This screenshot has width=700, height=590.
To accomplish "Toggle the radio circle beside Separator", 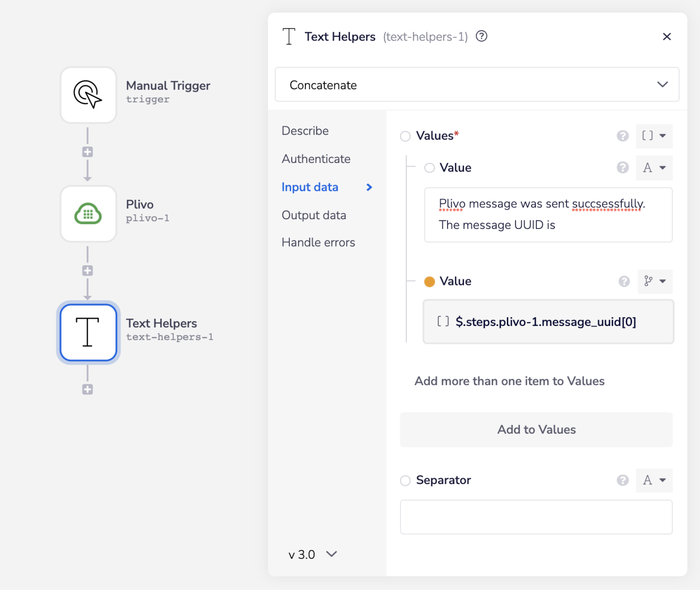I will (x=405, y=481).
